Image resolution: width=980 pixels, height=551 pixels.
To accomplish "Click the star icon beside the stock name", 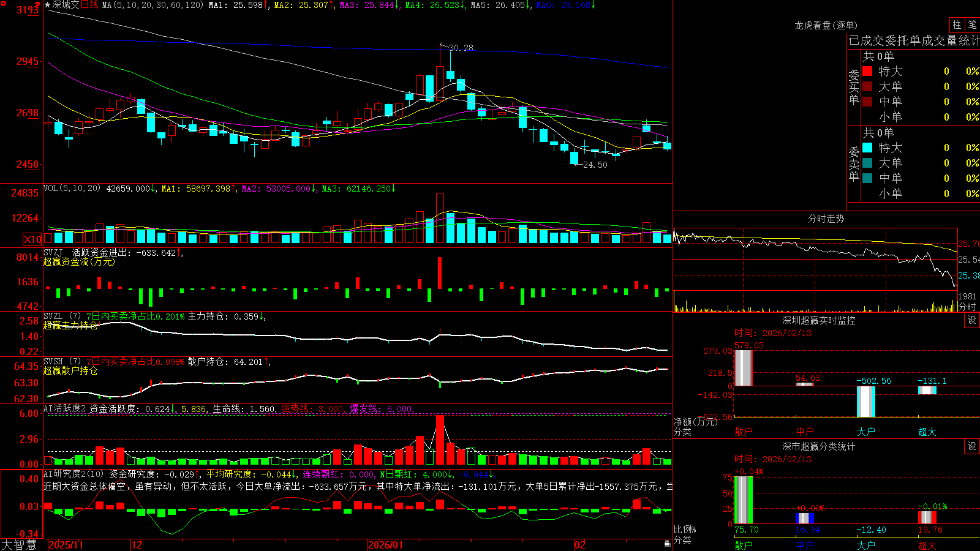I will [x=48, y=5].
